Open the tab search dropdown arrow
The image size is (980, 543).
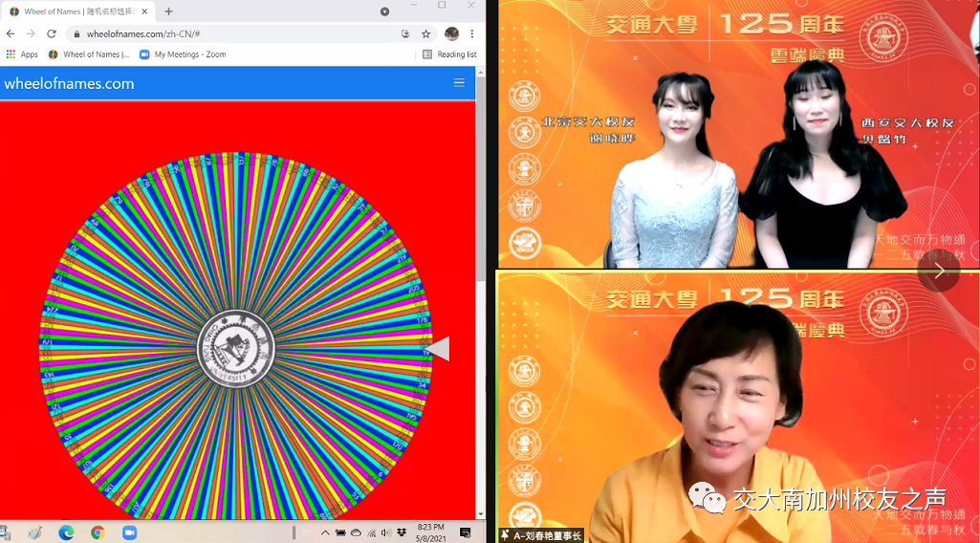click(x=384, y=11)
